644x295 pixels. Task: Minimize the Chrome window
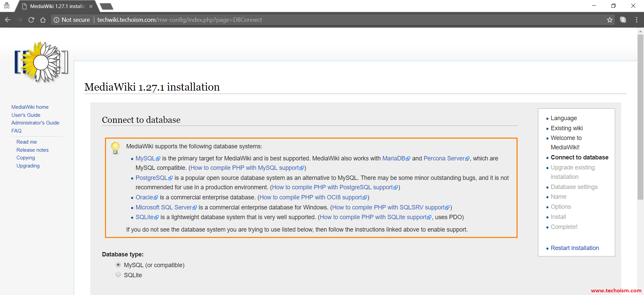tap(594, 6)
